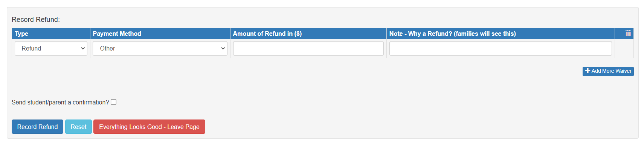Viewport: 644px width, 141px height.
Task: Click Everything Looks Good - Leave Page
Action: click(149, 127)
